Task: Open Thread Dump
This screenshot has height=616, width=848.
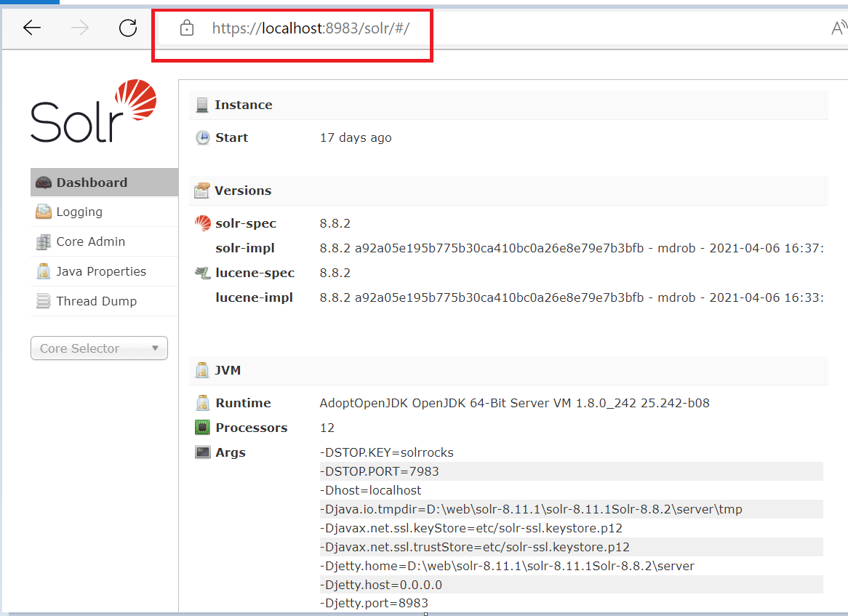Action: point(105,301)
